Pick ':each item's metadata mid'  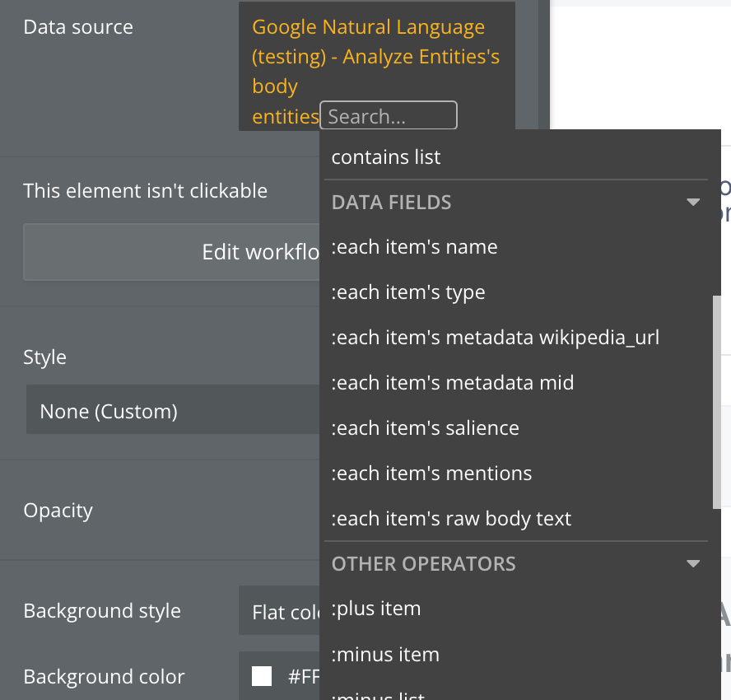[452, 383]
